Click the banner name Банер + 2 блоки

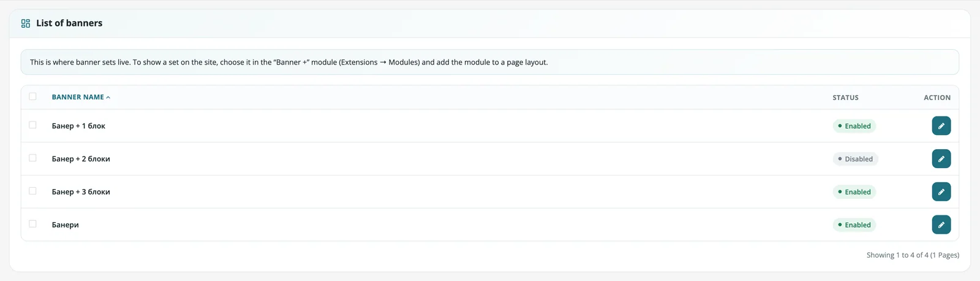click(x=81, y=159)
